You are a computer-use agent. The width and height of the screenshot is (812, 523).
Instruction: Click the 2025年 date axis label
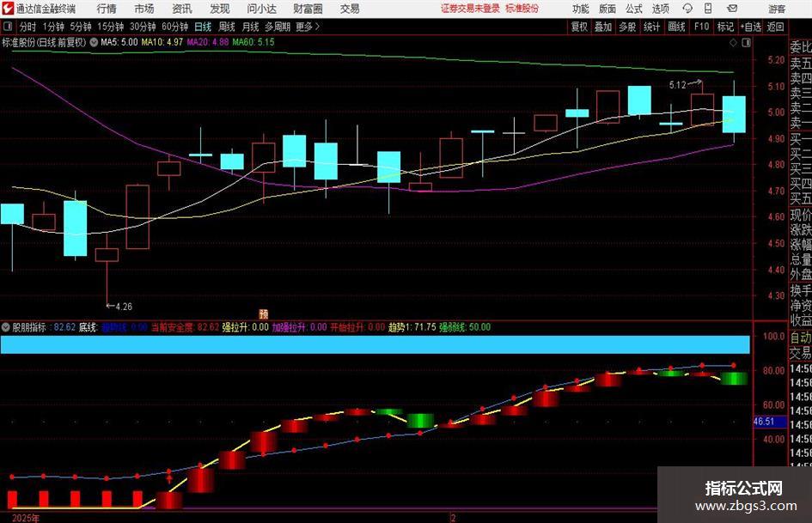[x=26, y=518]
